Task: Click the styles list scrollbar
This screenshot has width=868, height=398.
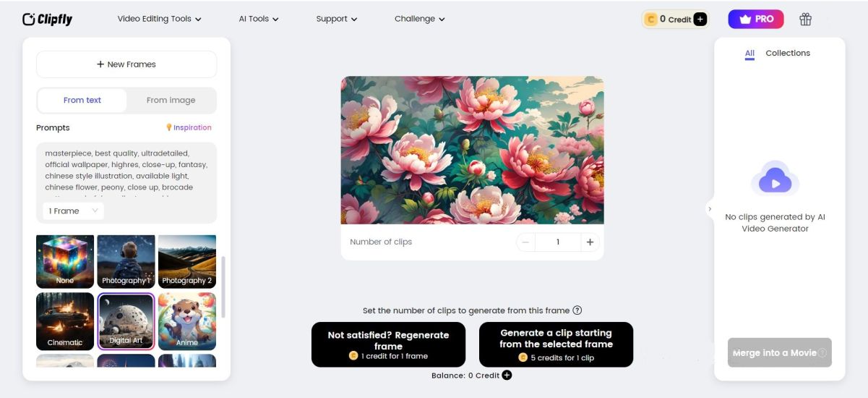Action: point(223,287)
